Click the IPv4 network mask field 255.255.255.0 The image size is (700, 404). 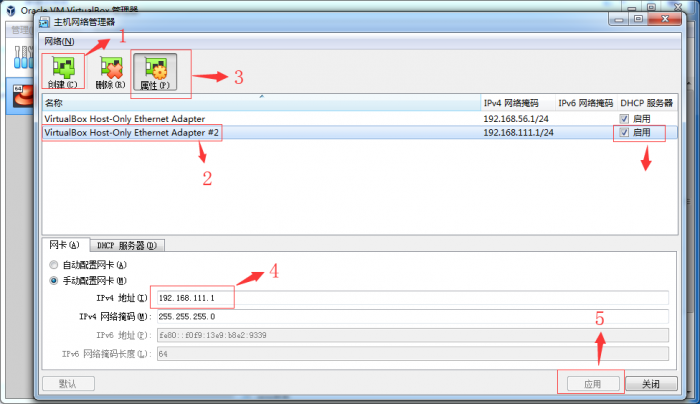pyautogui.click(x=412, y=317)
